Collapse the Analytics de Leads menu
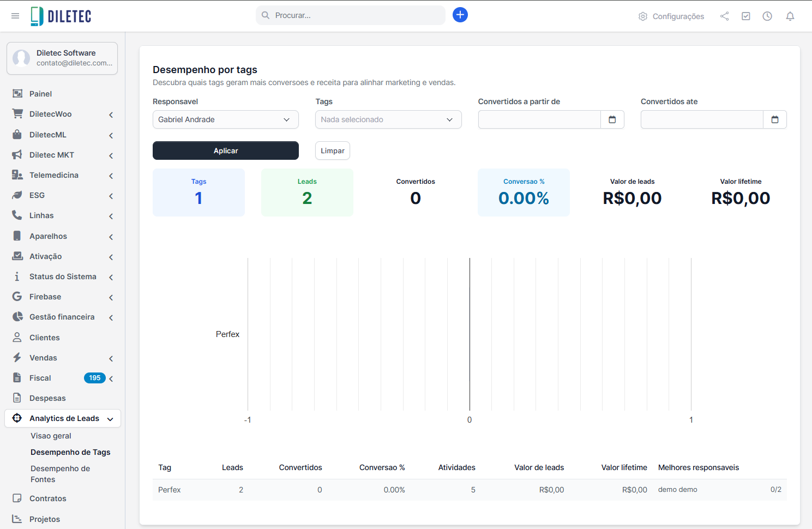The width and height of the screenshot is (812, 529). coord(63,418)
